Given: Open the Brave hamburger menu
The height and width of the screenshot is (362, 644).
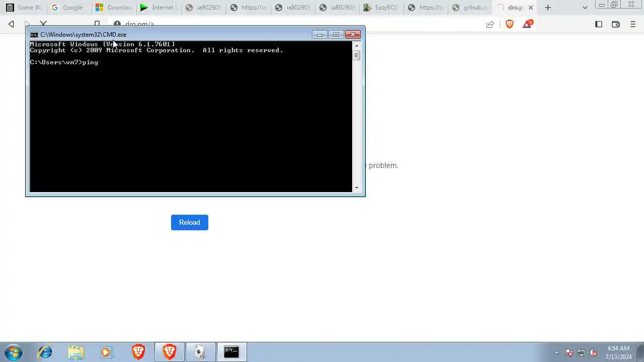Looking at the screenshot, I should [x=633, y=24].
